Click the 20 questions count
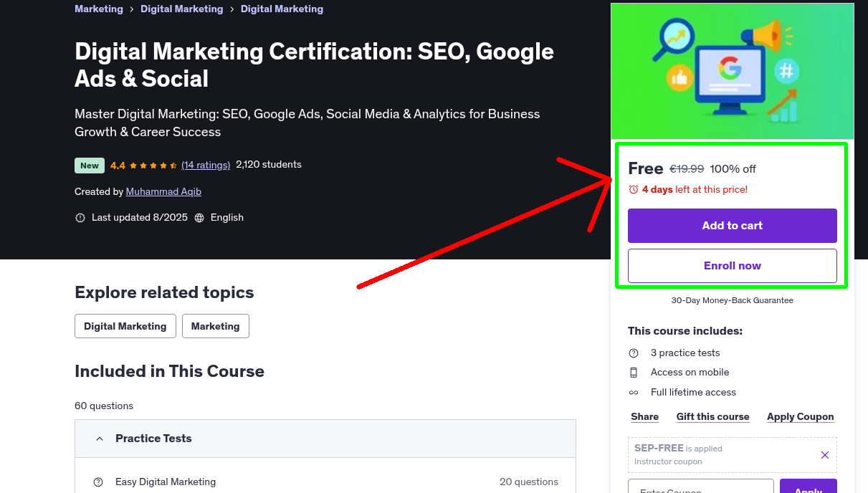868x493 pixels. click(x=529, y=482)
